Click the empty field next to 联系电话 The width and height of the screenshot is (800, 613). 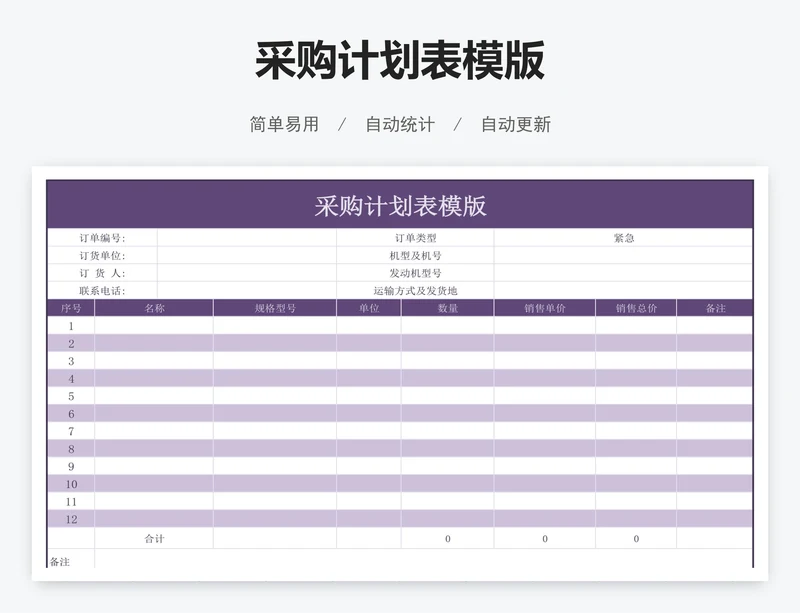point(247,291)
